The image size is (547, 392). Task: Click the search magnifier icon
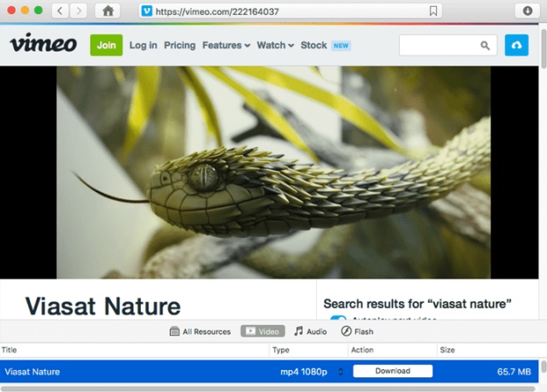point(485,45)
